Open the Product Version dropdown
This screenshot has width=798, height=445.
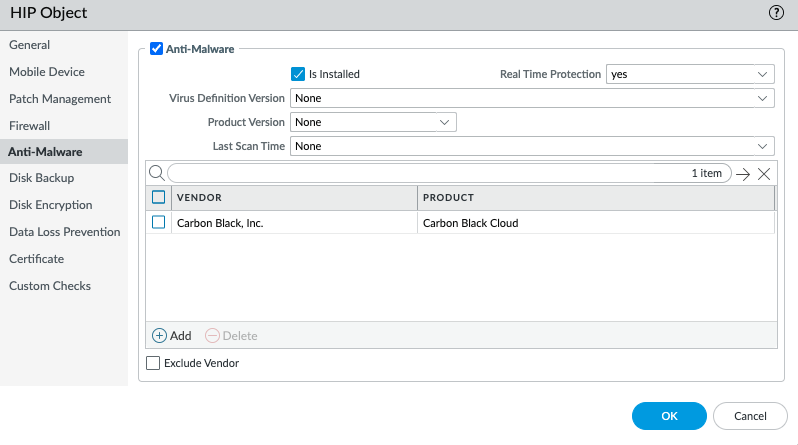click(x=372, y=122)
